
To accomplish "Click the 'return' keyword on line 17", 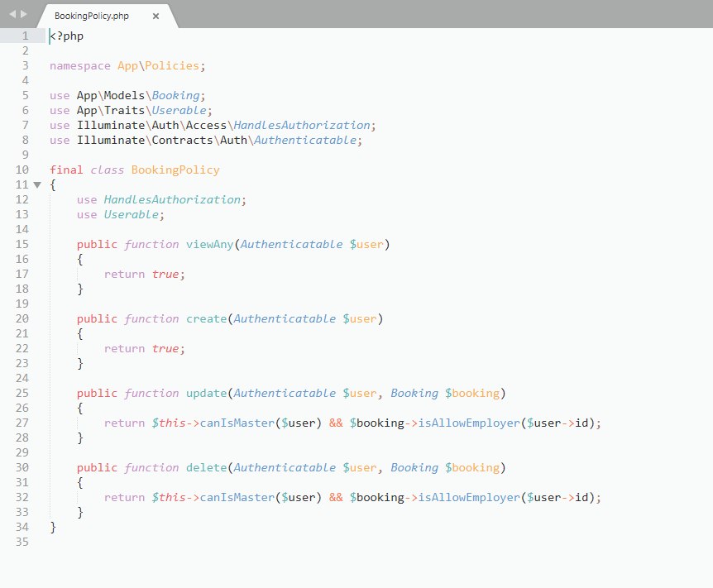I will [124, 275].
